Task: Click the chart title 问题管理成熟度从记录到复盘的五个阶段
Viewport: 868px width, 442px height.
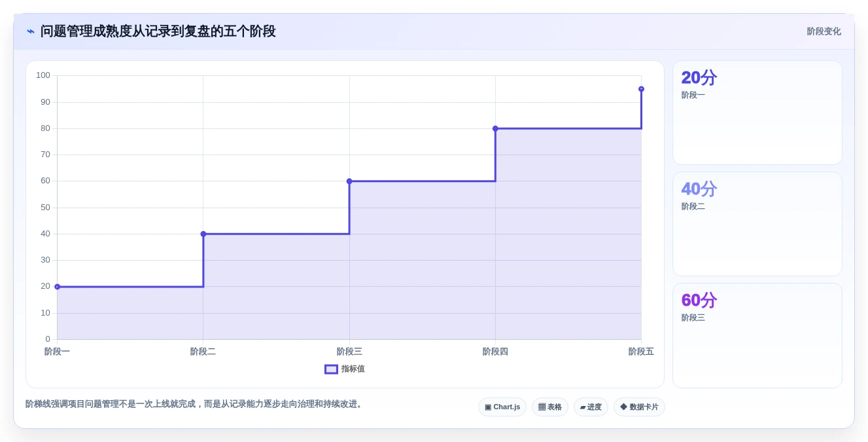Action: tap(158, 31)
